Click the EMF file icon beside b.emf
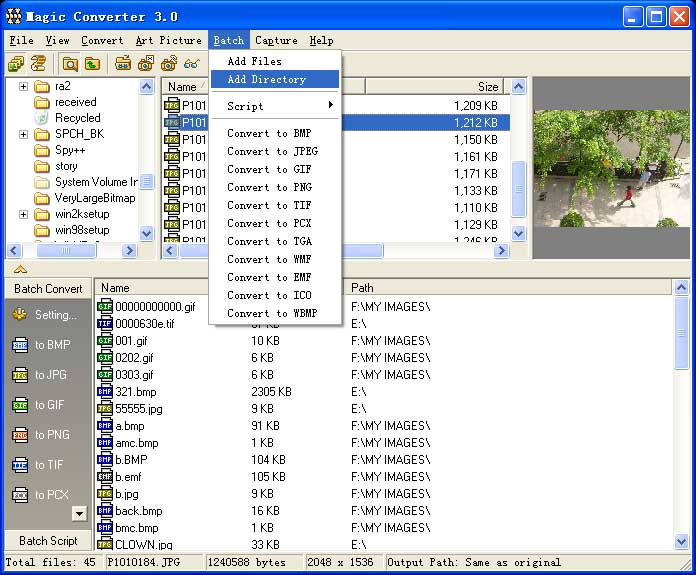 [105, 476]
